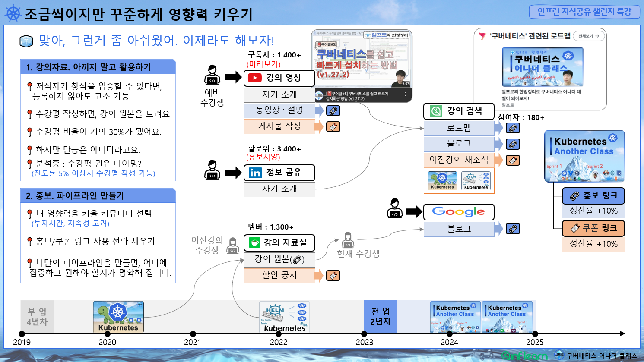Click the pin icon before 수강평 비율이 거의 30%
Viewport: 644px width, 362px height.
pos(29,132)
